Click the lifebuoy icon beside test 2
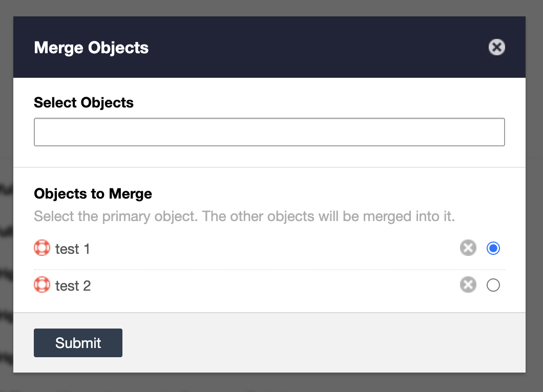 (x=41, y=285)
